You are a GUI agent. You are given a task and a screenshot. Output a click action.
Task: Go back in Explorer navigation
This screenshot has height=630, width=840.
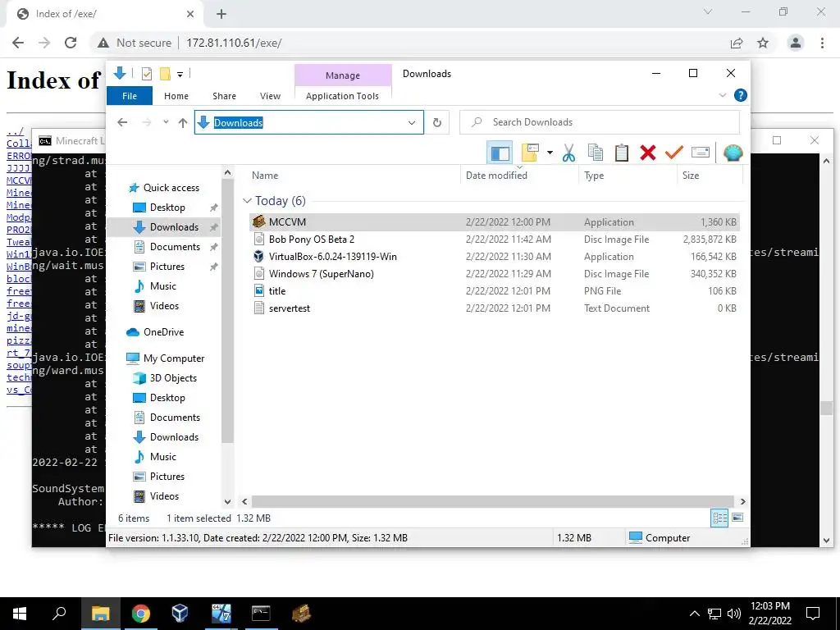(122, 122)
